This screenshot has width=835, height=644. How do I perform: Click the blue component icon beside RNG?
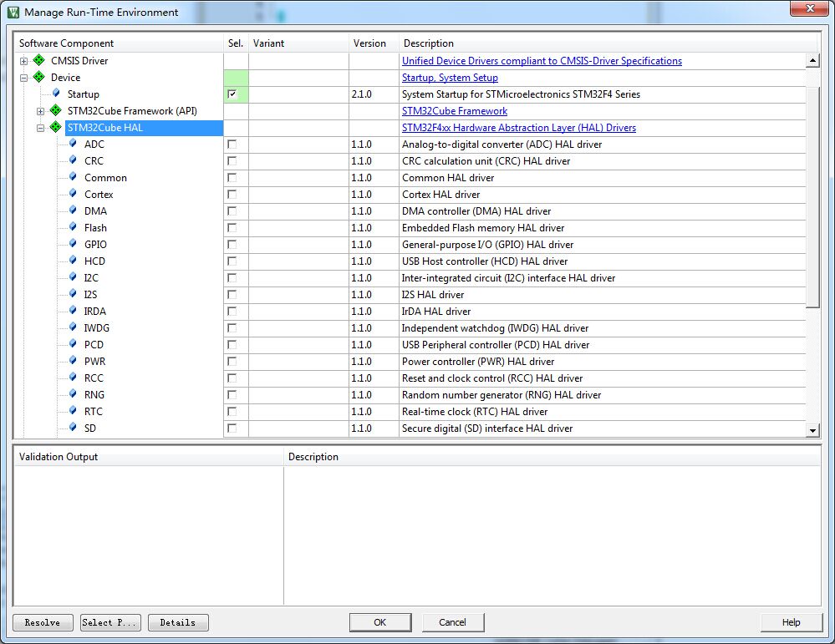[73, 394]
